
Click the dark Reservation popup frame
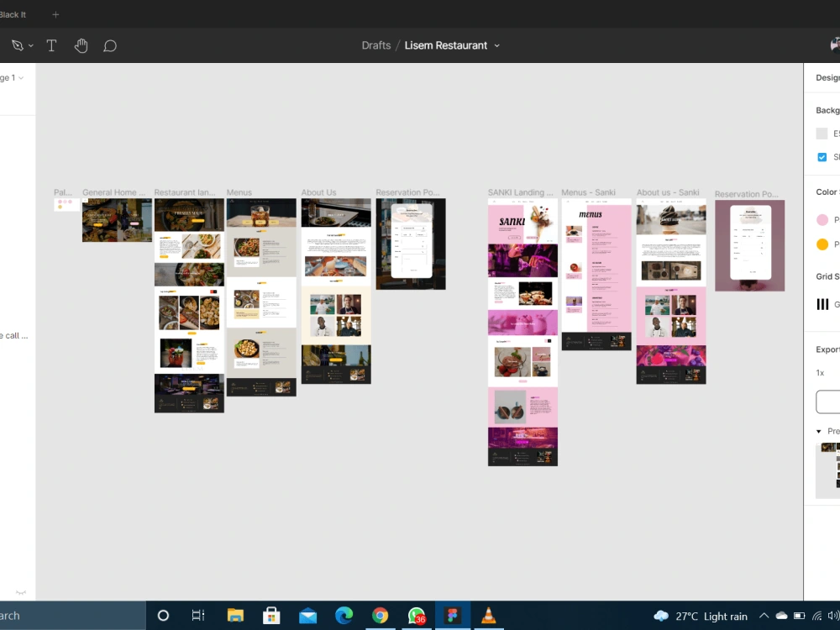pos(411,244)
